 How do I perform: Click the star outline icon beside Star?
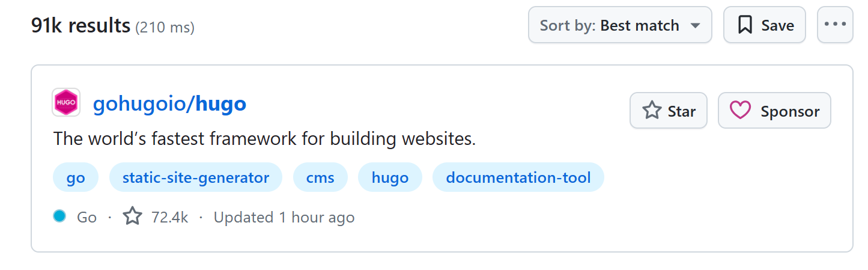coord(652,111)
